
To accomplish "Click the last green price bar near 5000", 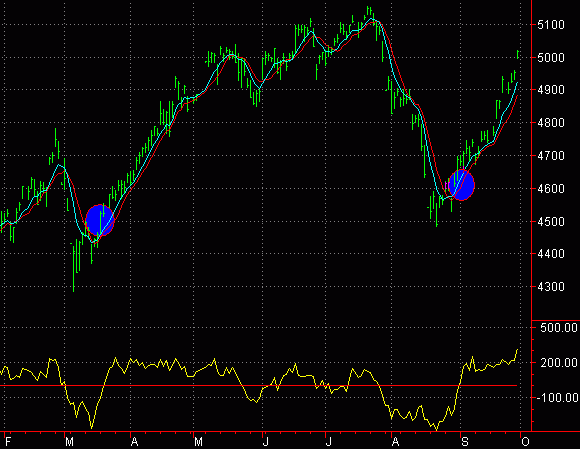I will pos(518,54).
